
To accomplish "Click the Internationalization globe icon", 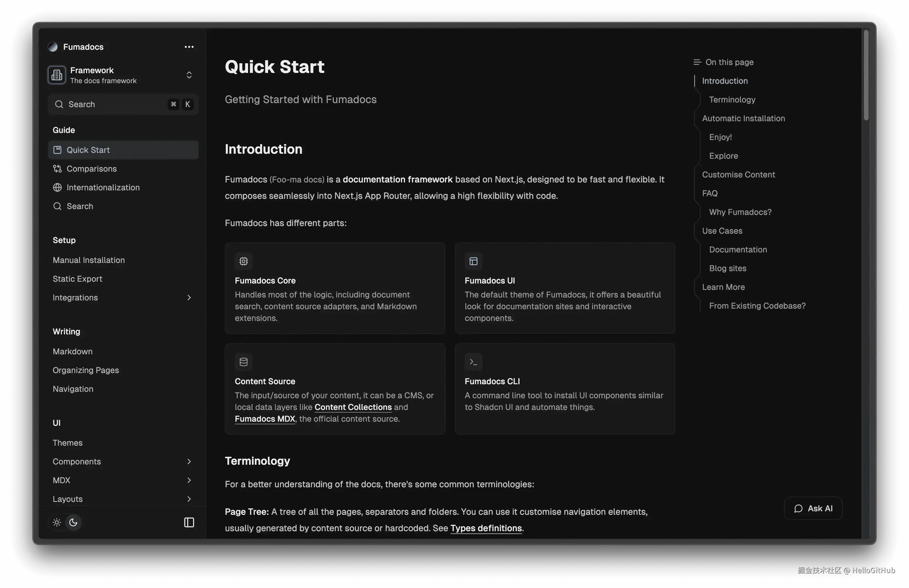I will 57,187.
